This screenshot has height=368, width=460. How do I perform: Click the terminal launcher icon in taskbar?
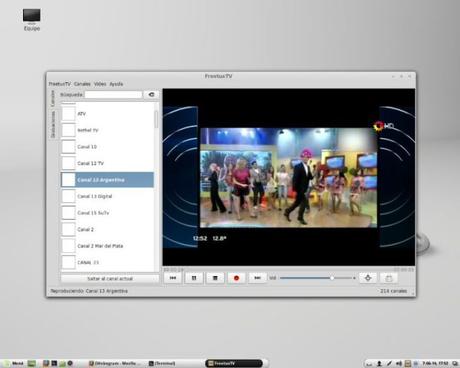pos(54,363)
